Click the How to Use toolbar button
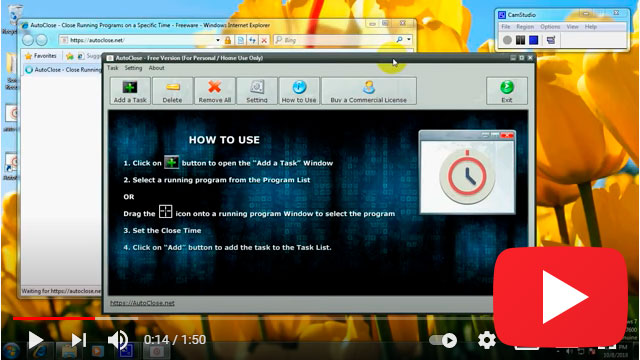The width and height of the screenshot is (640, 360). tap(299, 91)
